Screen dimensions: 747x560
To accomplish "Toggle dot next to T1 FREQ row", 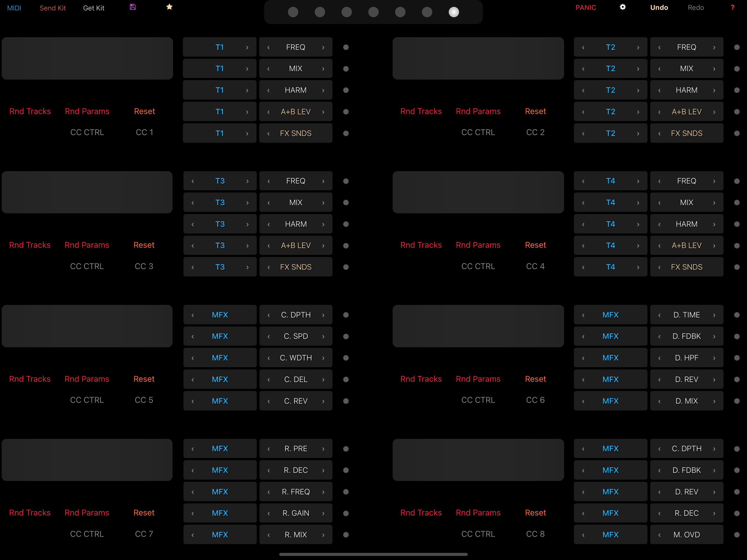I will [346, 47].
